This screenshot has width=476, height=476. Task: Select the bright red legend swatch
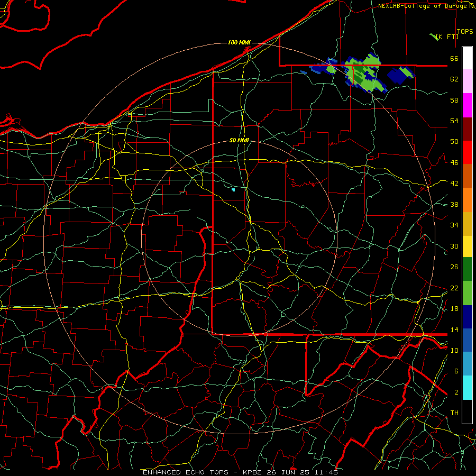tap(467, 152)
